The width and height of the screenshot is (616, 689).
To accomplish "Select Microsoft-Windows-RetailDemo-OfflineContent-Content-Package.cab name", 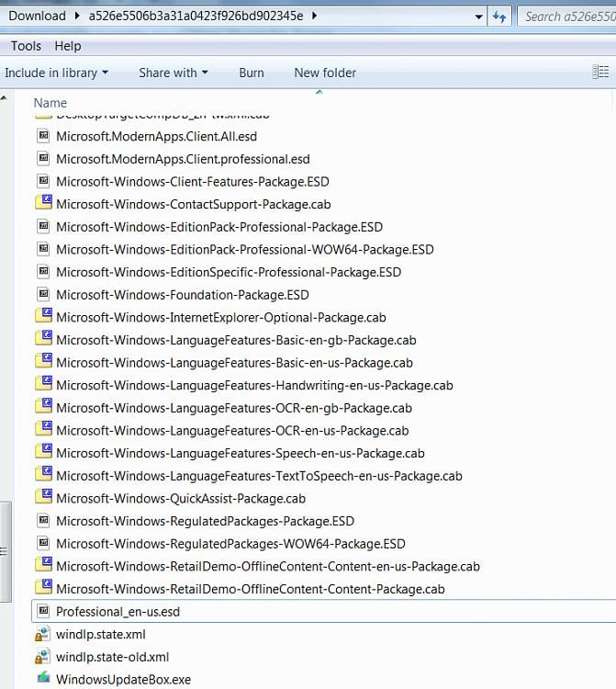I will coord(251,589).
